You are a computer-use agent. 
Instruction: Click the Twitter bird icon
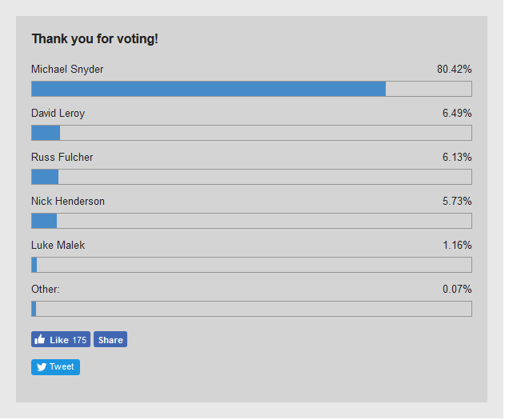tap(42, 367)
